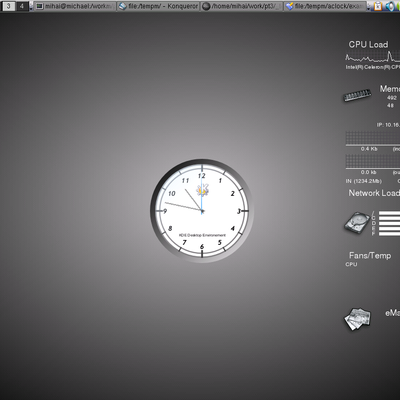Viewport: 400px width, 400px height.
Task: Click the analog clock widget
Action: click(x=202, y=211)
